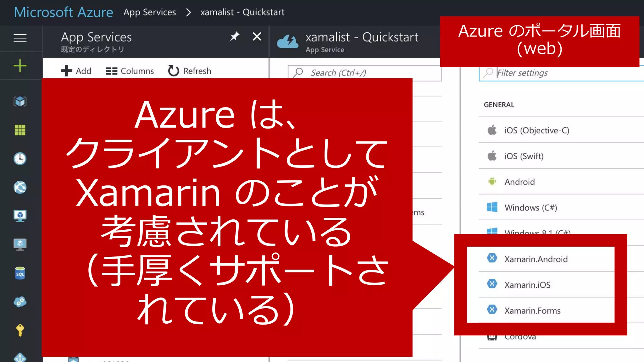Open the cube Resource groups sidebar icon

coord(20,101)
